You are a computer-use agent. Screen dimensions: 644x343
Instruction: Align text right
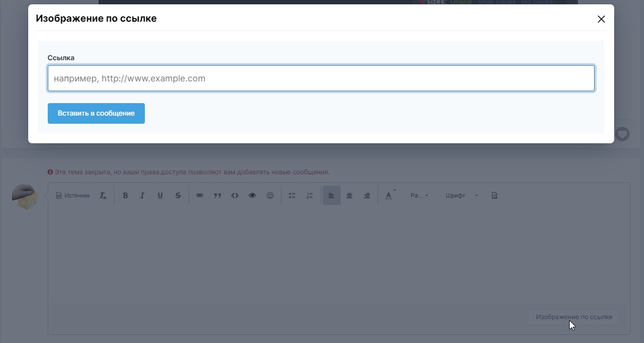[x=367, y=195]
